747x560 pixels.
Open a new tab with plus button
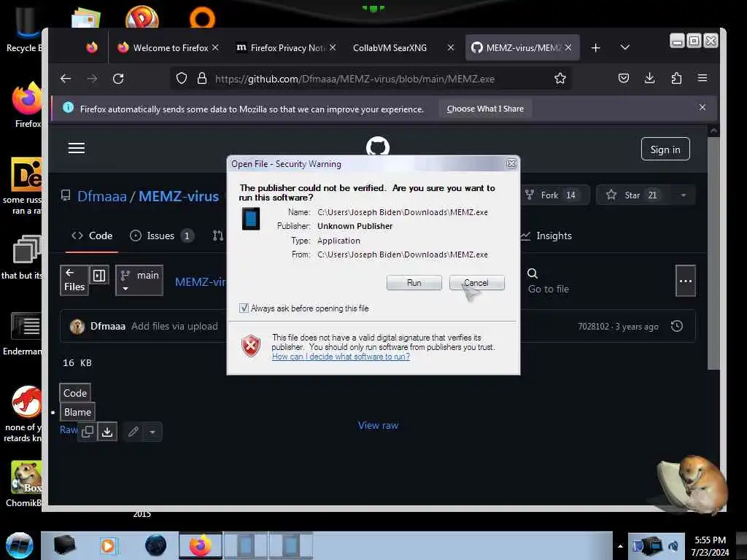595,48
